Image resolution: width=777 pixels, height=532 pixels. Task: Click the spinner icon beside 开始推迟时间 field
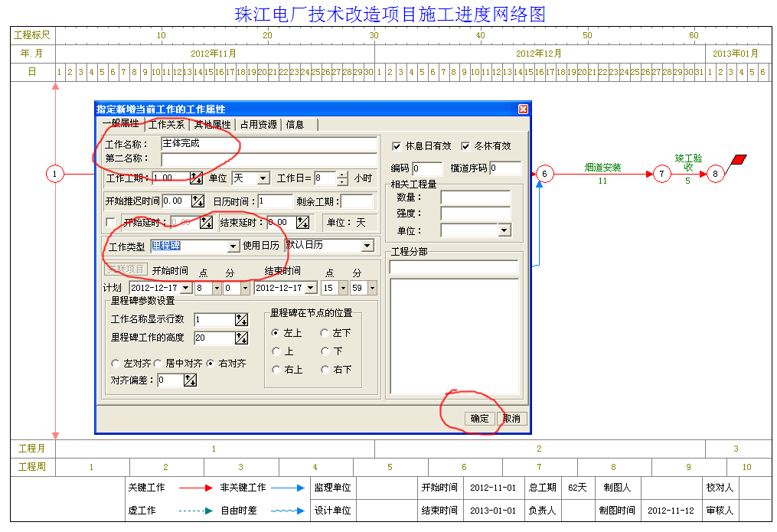(198, 201)
